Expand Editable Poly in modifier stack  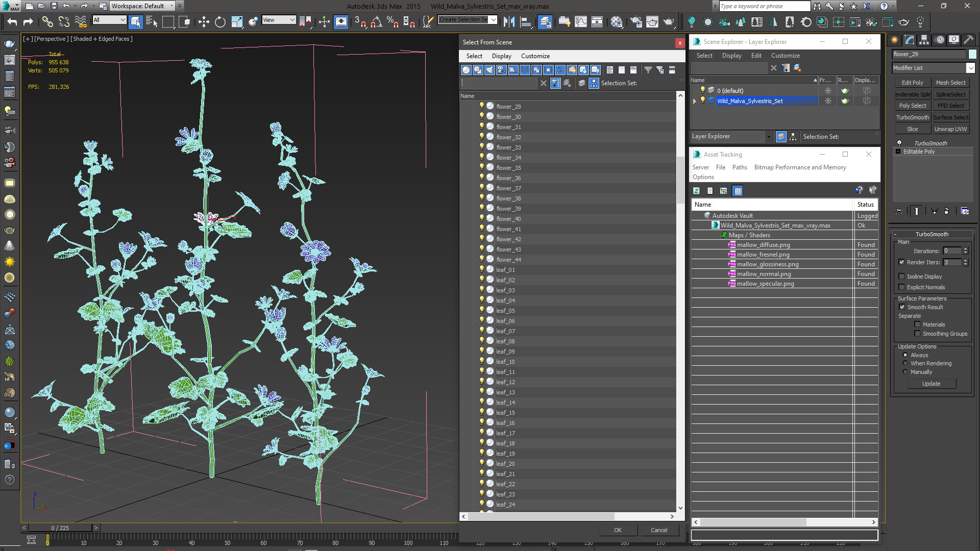click(x=898, y=152)
